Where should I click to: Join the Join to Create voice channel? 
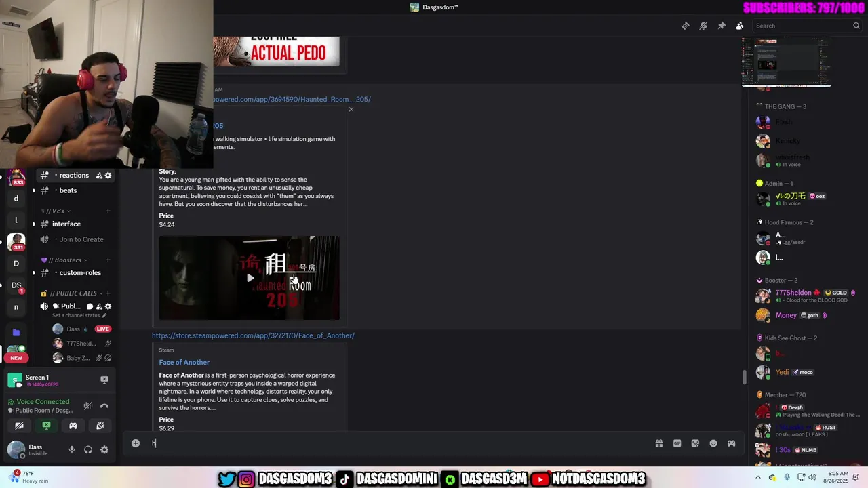81,239
